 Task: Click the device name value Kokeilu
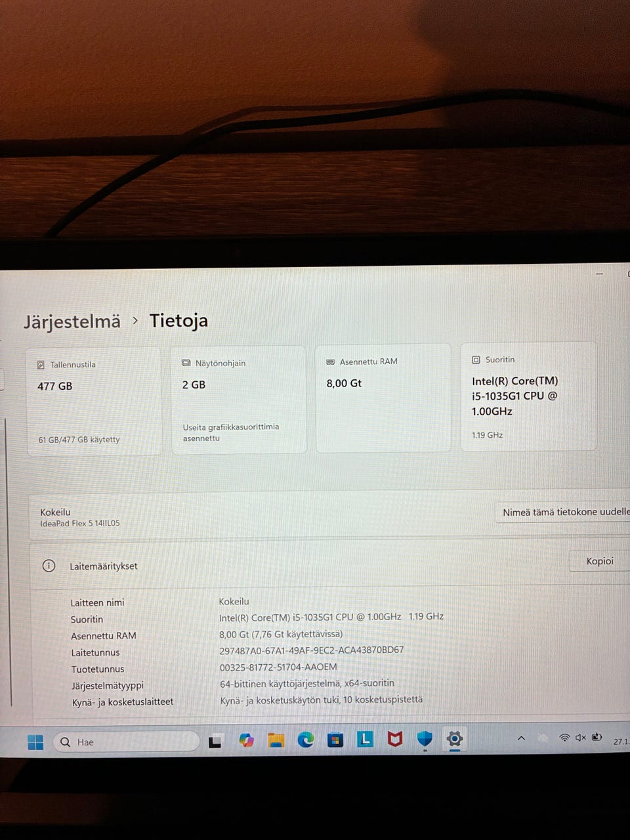[234, 601]
